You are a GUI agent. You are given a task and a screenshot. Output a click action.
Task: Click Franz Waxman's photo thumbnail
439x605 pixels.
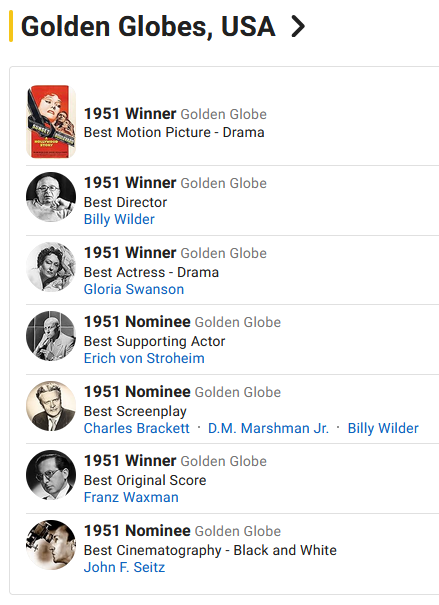pyautogui.click(x=51, y=475)
